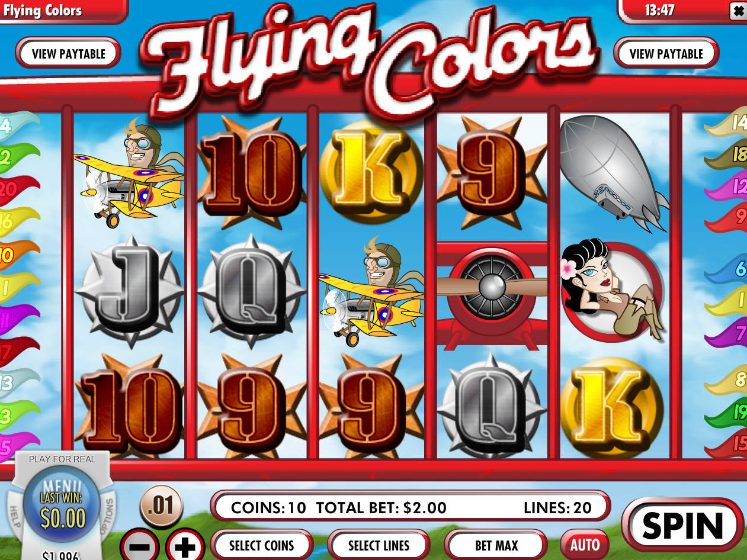Image resolution: width=747 pixels, height=560 pixels.
Task: Click the .01 coin denomination chip
Action: pos(161,506)
